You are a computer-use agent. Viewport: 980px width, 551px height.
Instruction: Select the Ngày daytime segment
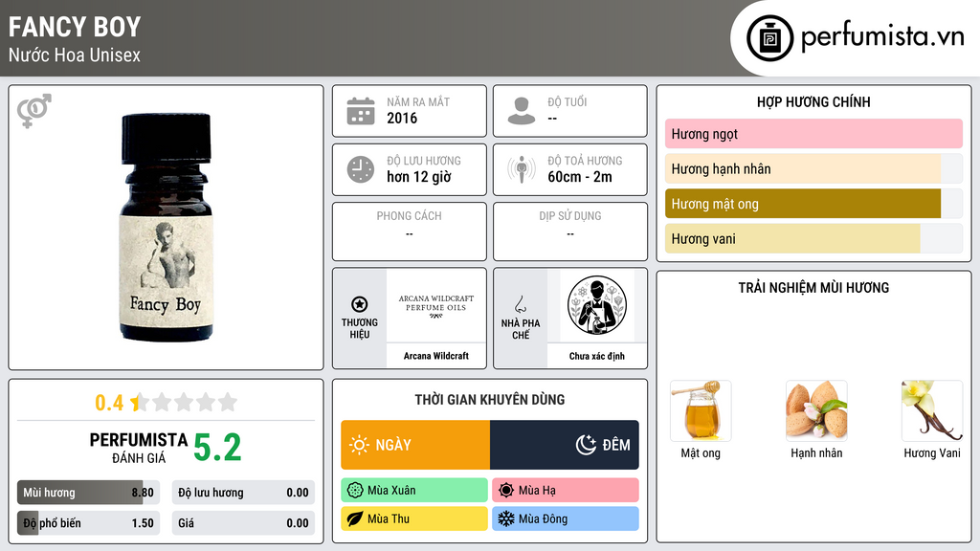point(415,445)
